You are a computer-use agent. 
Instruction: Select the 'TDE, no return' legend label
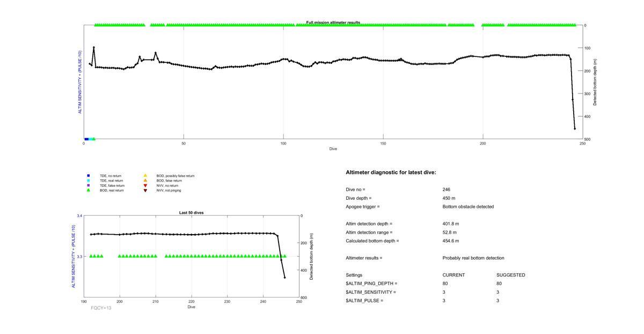[x=111, y=176]
